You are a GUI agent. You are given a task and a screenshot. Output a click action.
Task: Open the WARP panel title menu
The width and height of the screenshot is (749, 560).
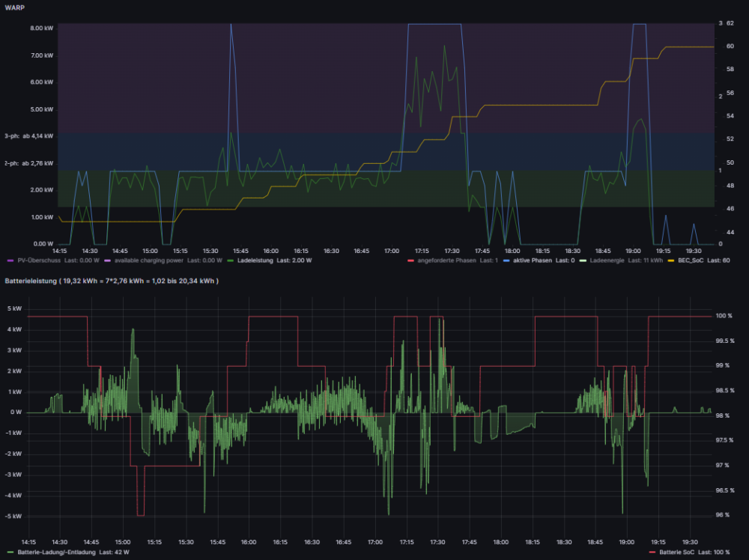point(14,7)
